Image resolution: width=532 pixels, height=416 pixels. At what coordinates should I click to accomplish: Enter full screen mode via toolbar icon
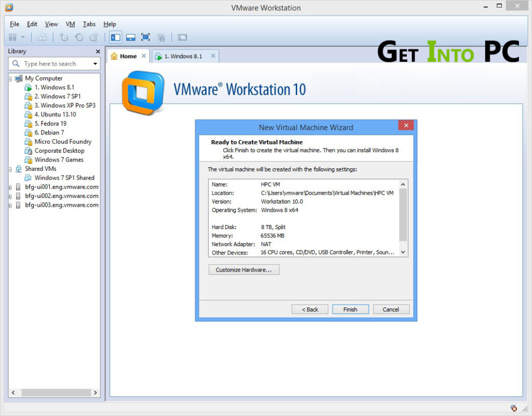coord(145,37)
